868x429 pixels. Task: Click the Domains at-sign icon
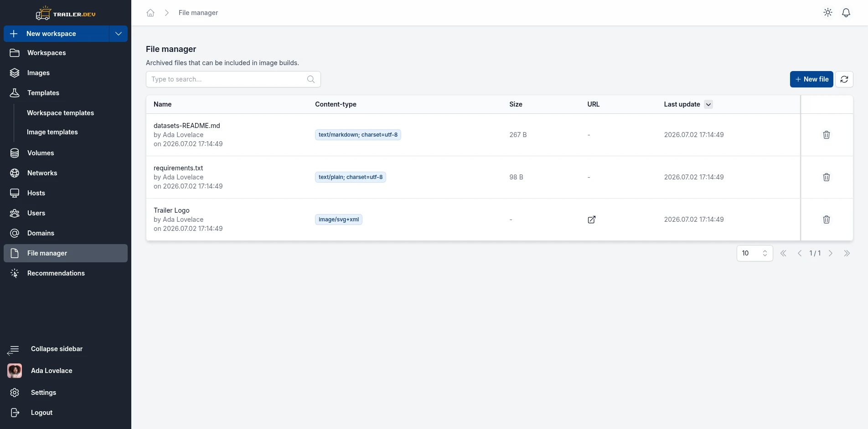pos(15,233)
